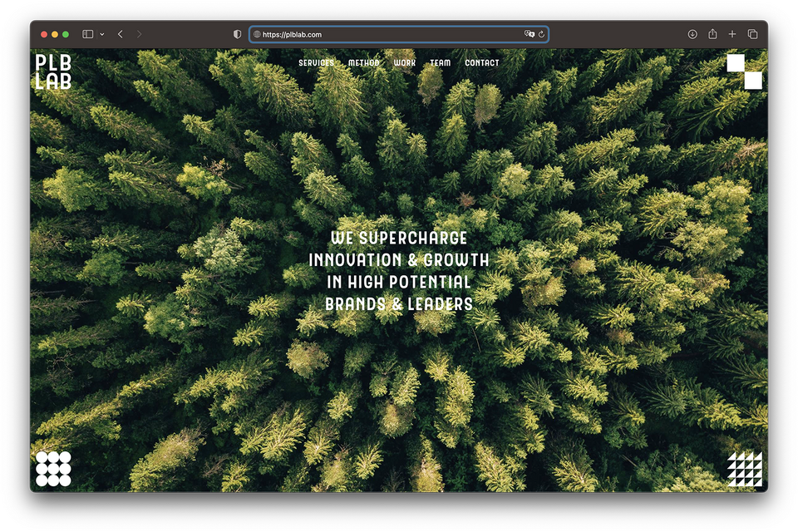
Task: Click the forward navigation arrow
Action: [139, 34]
